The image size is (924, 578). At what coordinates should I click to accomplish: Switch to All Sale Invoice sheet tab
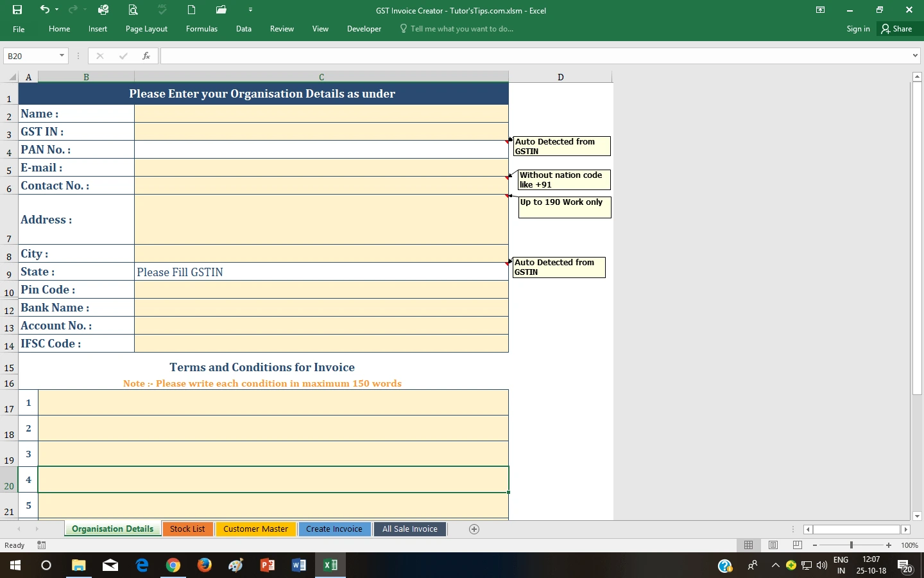(x=410, y=529)
